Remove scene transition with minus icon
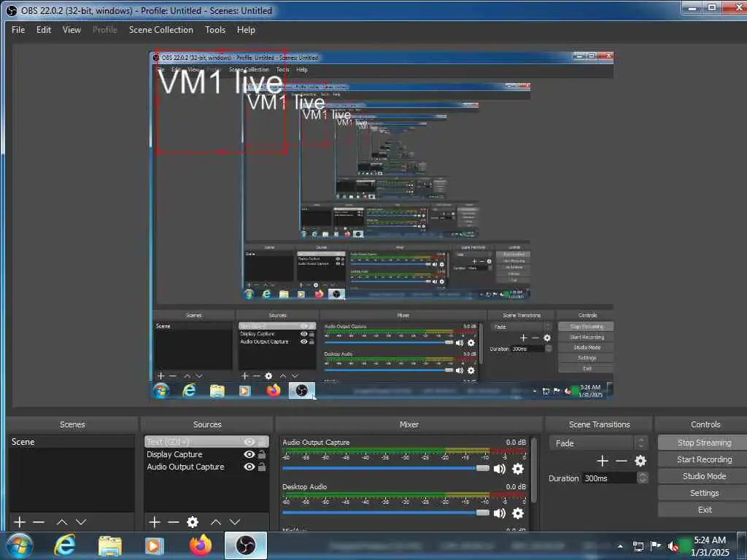 pyautogui.click(x=622, y=461)
